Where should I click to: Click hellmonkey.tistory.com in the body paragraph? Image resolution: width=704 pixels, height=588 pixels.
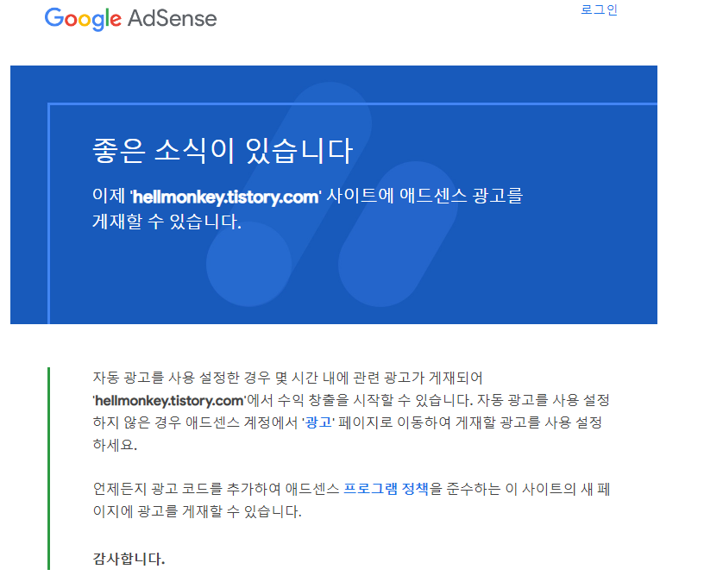[x=169, y=400]
